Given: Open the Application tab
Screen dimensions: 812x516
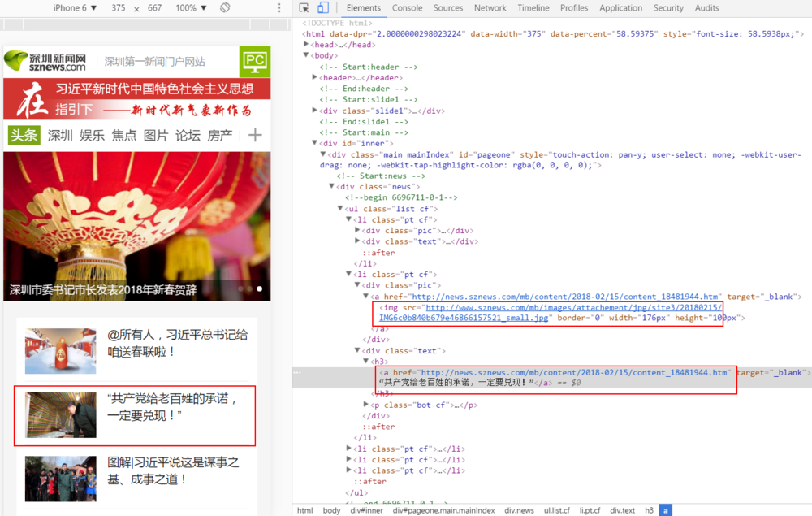Looking at the screenshot, I should pyautogui.click(x=620, y=8).
